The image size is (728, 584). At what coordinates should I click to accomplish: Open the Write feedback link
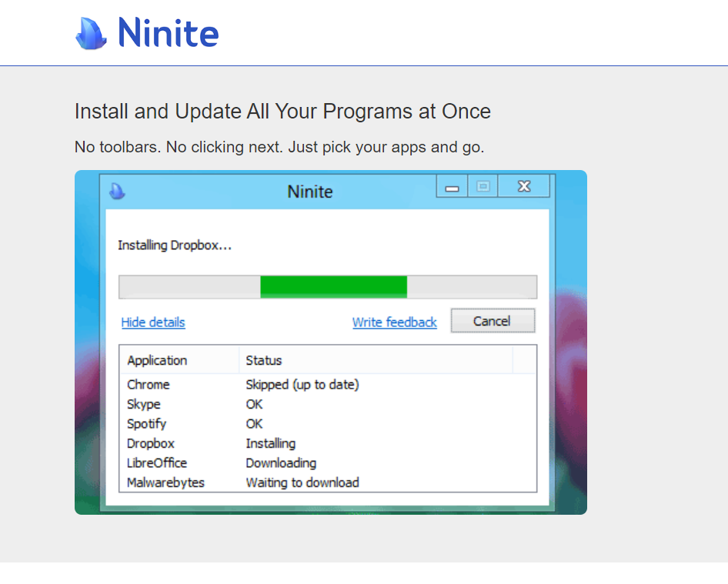point(395,322)
